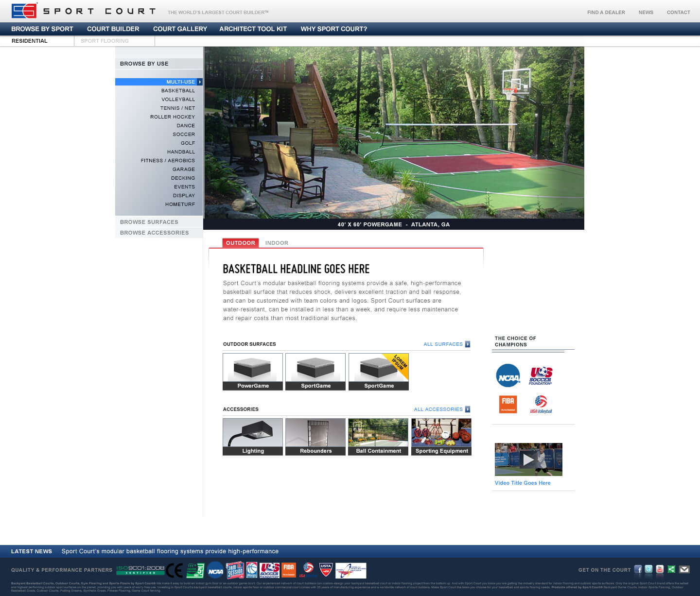Click Find a Dealer link
This screenshot has height=596, width=700.
coord(606,13)
